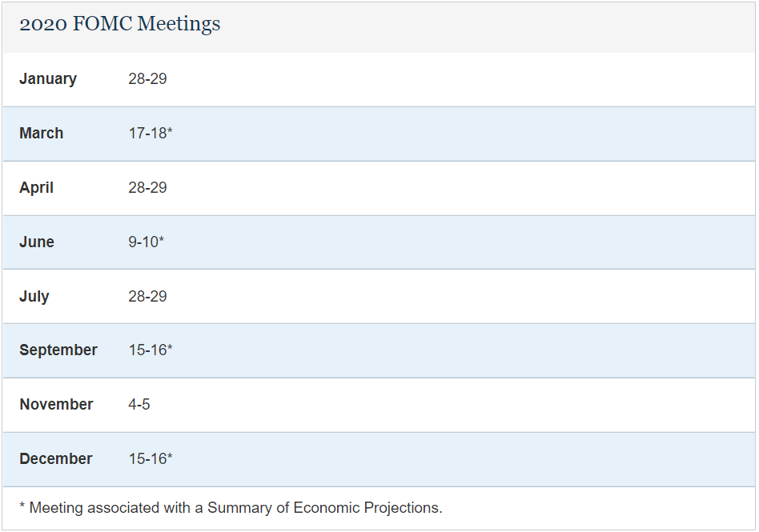Select the November row label
Image resolution: width=759 pixels, height=532 pixels.
[56, 404]
